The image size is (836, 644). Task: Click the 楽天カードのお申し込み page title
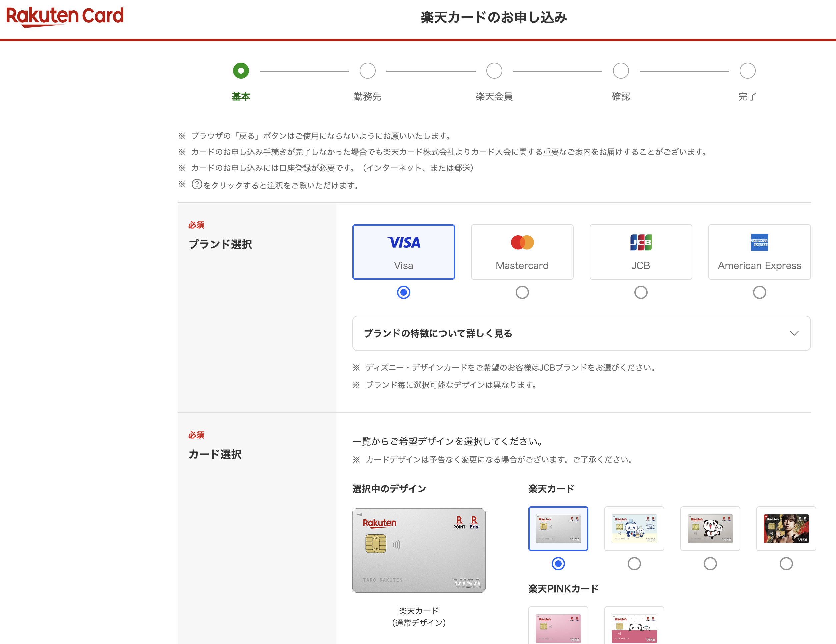(494, 17)
